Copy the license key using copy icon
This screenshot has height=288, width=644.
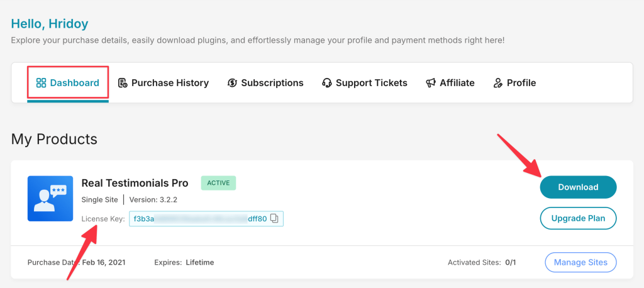(274, 219)
